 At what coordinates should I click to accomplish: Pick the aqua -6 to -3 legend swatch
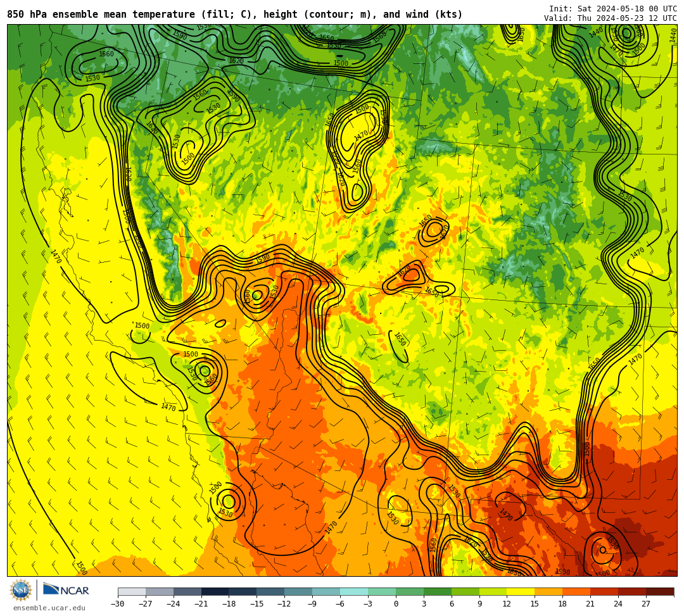tap(354, 591)
